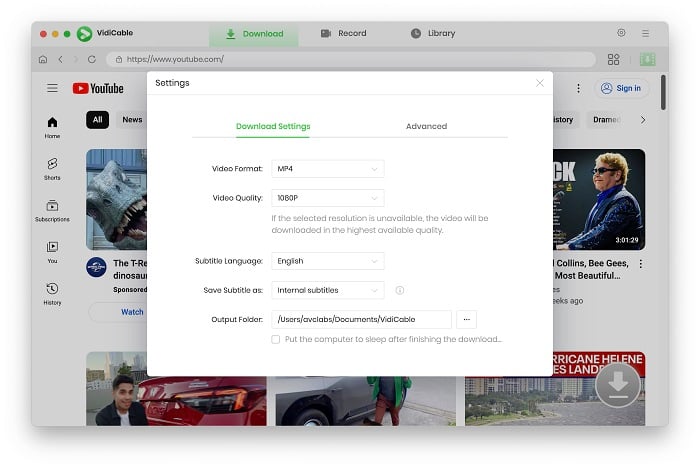Viewport: 700px width, 468px height.
Task: Click the green panel icon beside grid
Action: click(647, 59)
